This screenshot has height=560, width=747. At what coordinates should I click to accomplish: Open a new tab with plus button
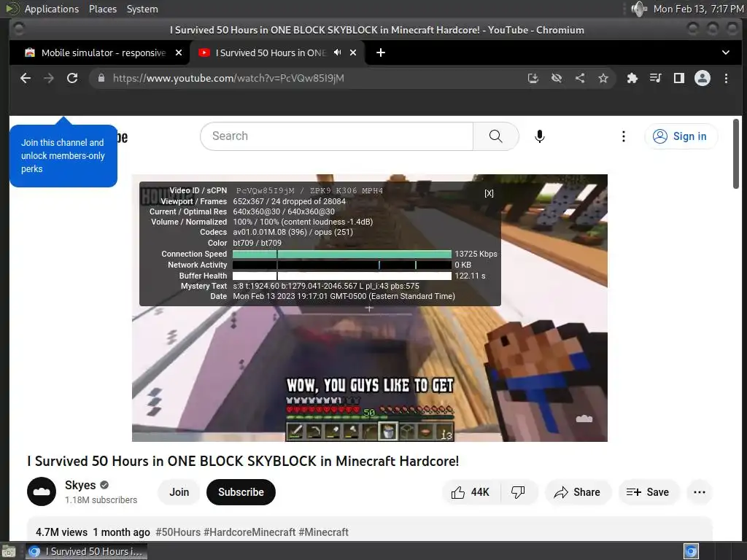(381, 52)
